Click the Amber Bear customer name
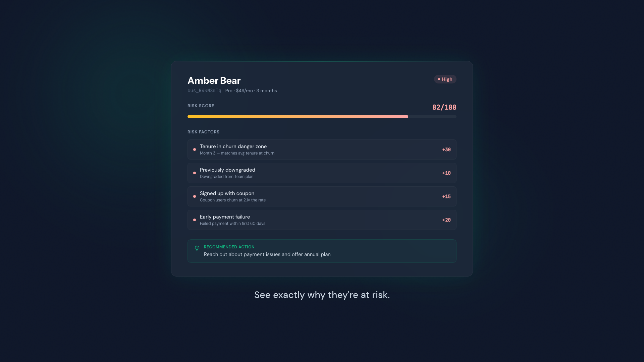This screenshot has height=362, width=644. pyautogui.click(x=214, y=80)
